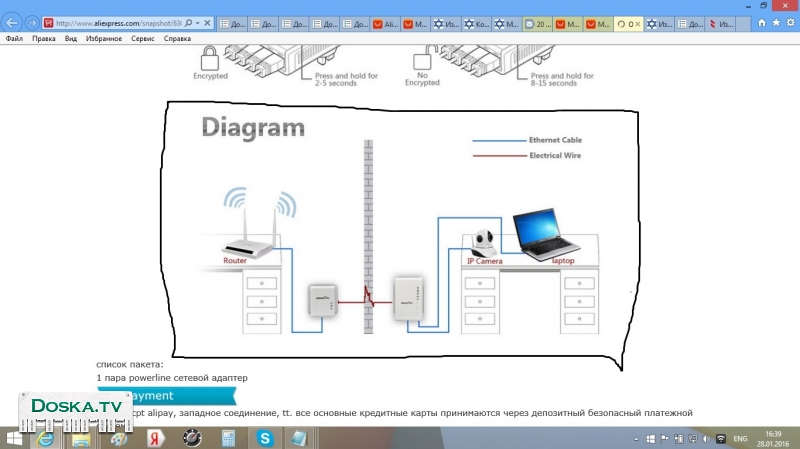The height and width of the screenshot is (449, 800).
Task: Click the browser back arrow button
Action: (x=12, y=22)
